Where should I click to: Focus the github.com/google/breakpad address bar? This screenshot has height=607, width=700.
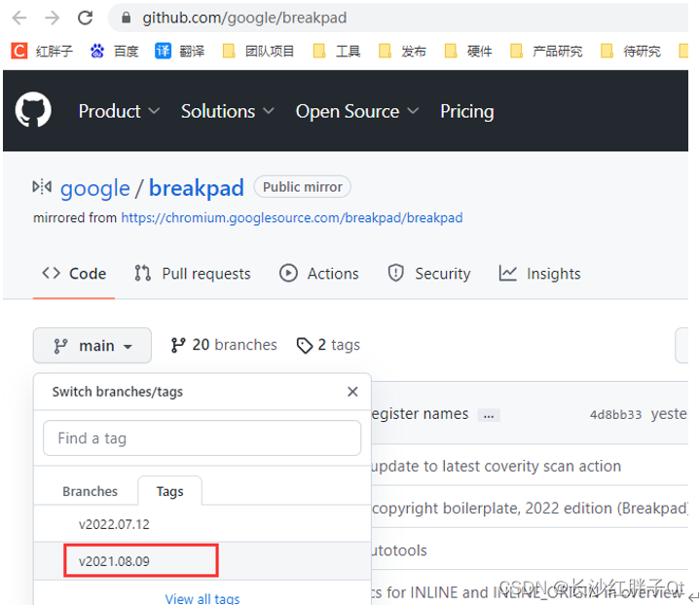[397, 18]
